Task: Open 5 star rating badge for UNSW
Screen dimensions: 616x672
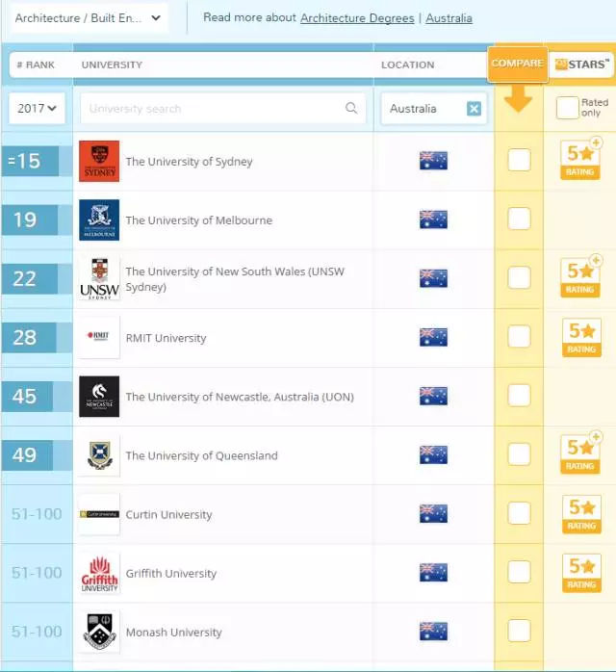Action: point(580,277)
